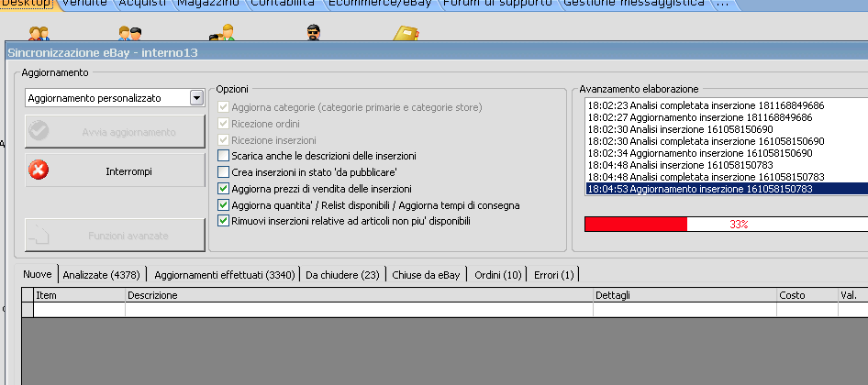Click the Val. column header

tap(853, 295)
